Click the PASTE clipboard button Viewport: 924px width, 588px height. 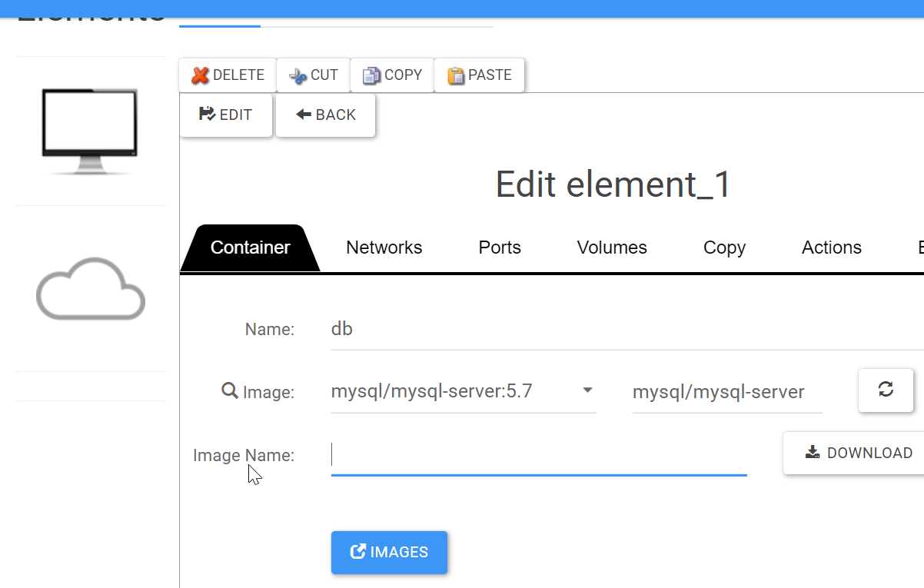480,75
